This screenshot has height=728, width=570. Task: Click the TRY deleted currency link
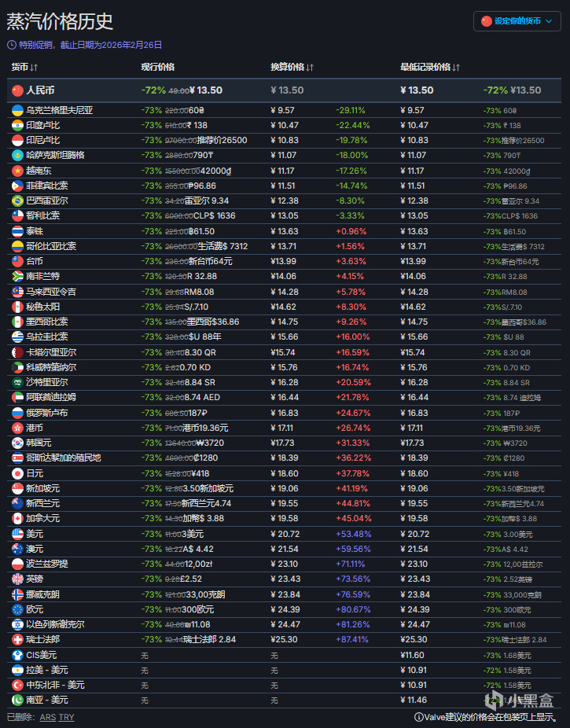66,717
